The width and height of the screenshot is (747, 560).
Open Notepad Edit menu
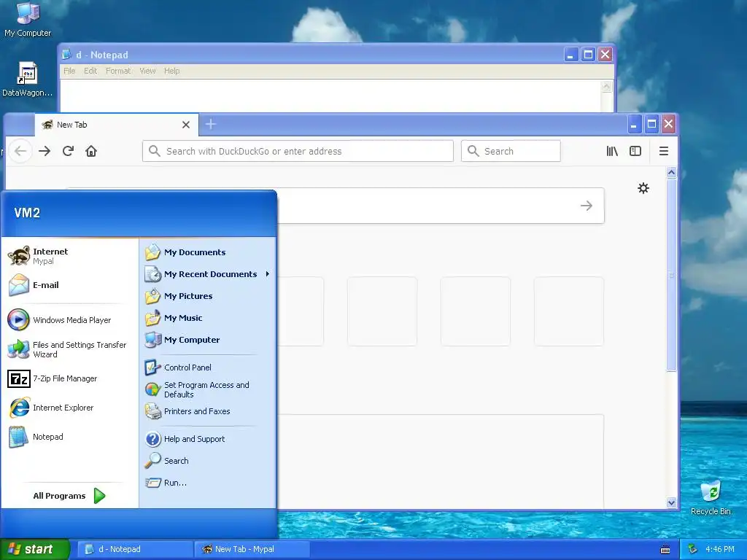(90, 71)
